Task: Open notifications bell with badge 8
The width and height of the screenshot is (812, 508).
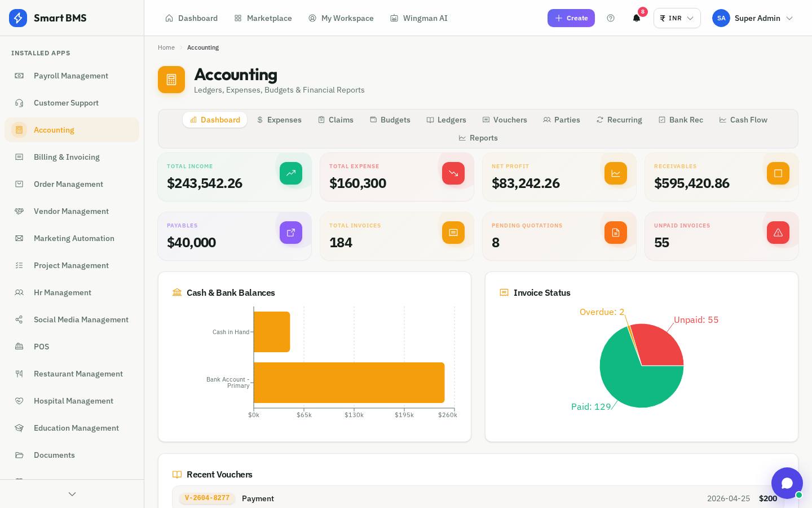Action: pyautogui.click(x=637, y=18)
